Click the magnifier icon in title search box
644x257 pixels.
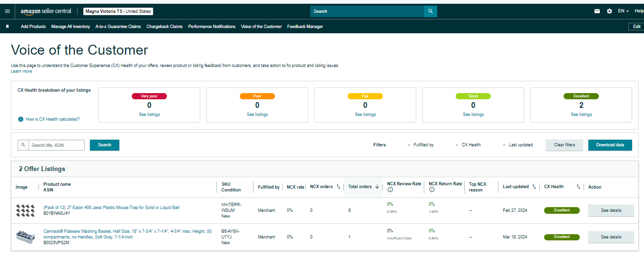(23, 145)
